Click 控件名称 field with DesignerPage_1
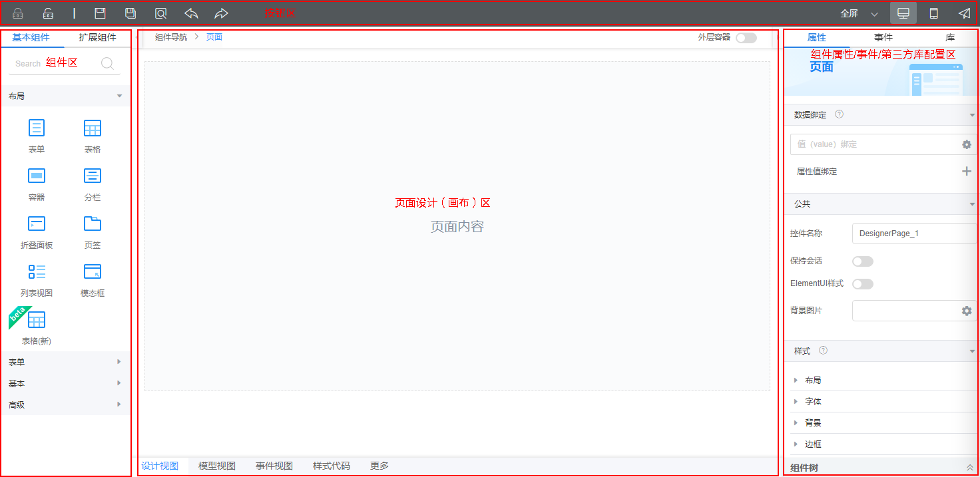This screenshot has height=477, width=980. 914,234
